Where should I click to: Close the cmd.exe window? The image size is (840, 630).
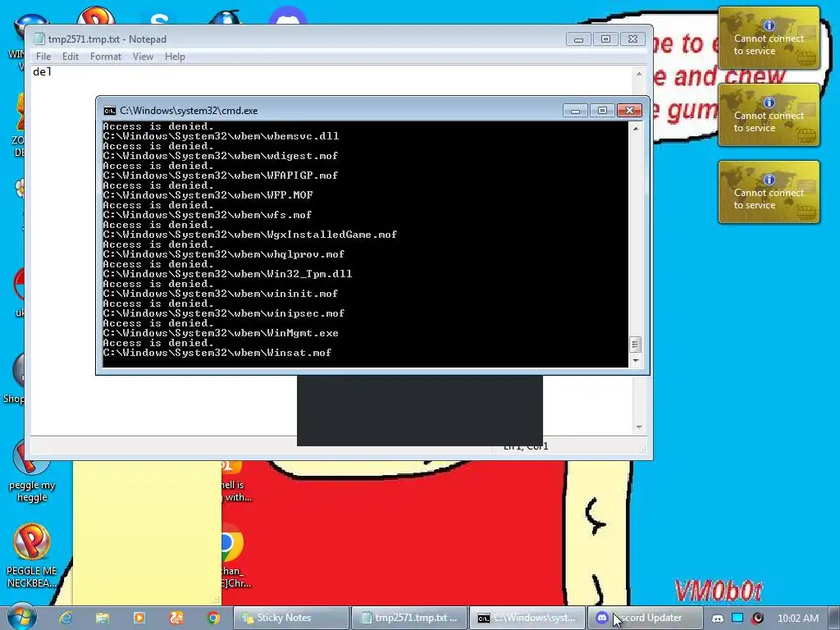(629, 111)
